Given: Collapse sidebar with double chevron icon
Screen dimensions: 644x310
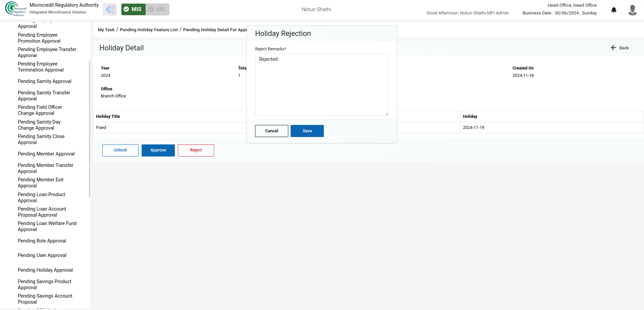Looking at the screenshot, I should pyautogui.click(x=109, y=9).
